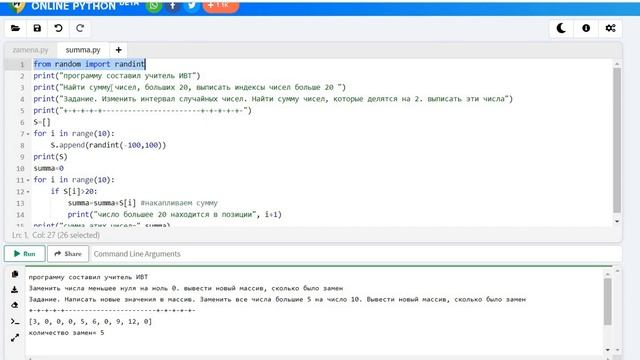Click the output line 'количество замен= 5'

(67, 333)
